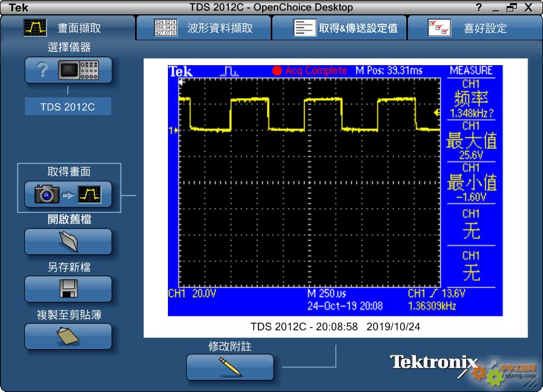Click the CH1 13.6V trigger level readout
Screen dimensions: 543x392
click(x=437, y=293)
